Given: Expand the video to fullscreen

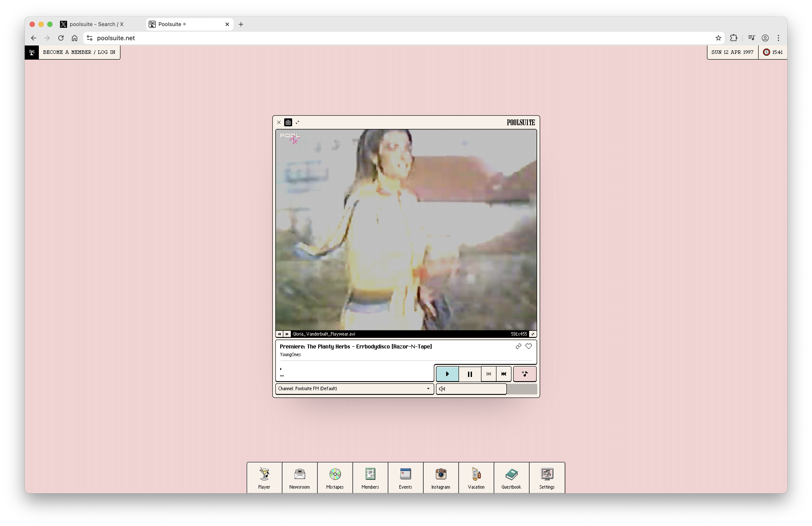Looking at the screenshot, I should [533, 334].
